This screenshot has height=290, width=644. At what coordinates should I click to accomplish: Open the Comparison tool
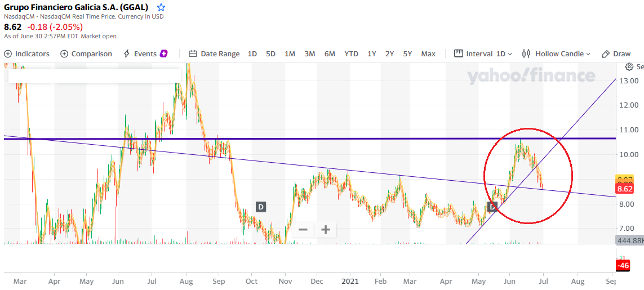[x=86, y=54]
